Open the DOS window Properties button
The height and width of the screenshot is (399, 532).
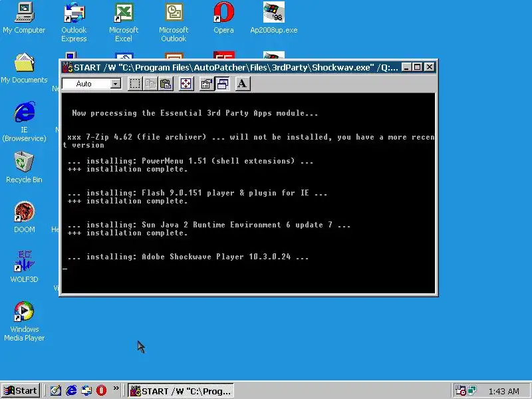point(206,84)
